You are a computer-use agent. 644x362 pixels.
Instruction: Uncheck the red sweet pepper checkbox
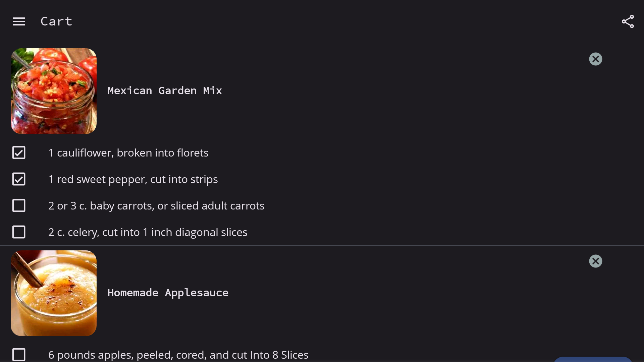coord(19,179)
